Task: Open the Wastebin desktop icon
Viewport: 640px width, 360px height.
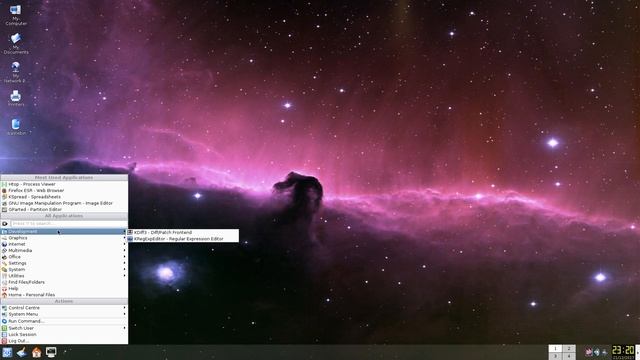Action: click(x=16, y=127)
